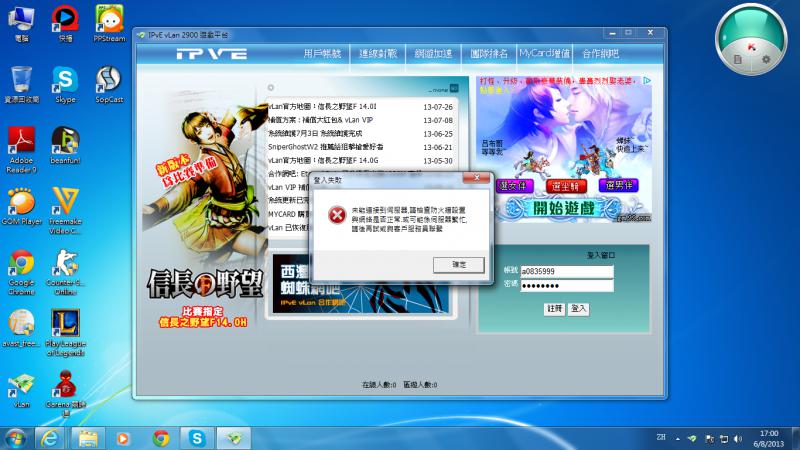Click the taskbar clock showing 17:00
The width and height of the screenshot is (800, 450).
pyautogui.click(x=768, y=439)
